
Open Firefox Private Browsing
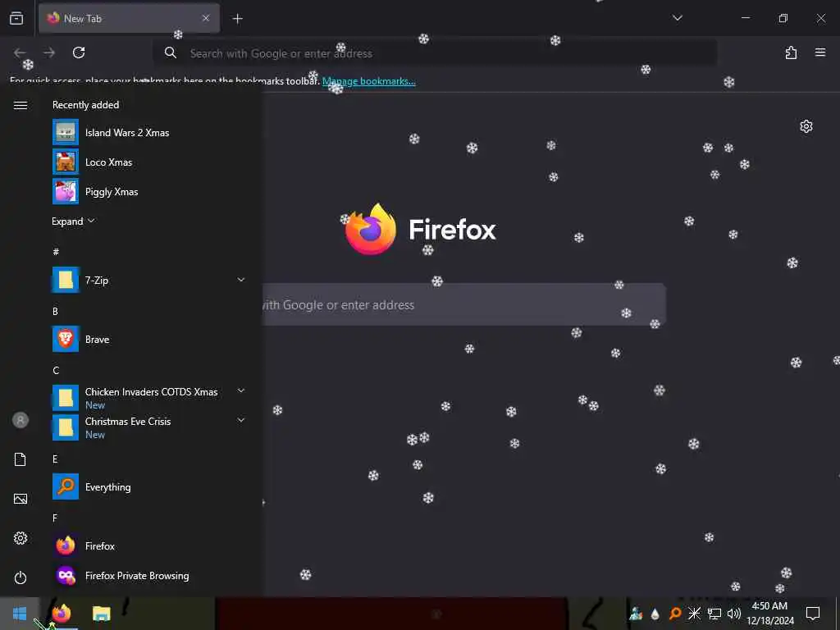click(x=148, y=575)
